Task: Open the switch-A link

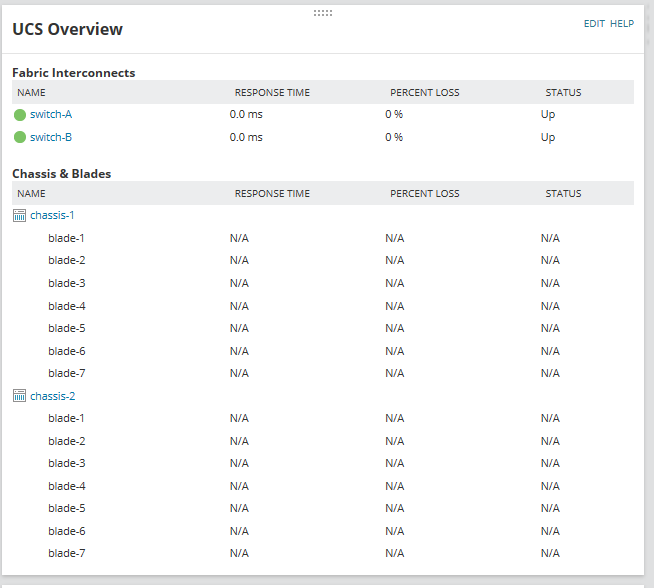Action: click(51, 114)
